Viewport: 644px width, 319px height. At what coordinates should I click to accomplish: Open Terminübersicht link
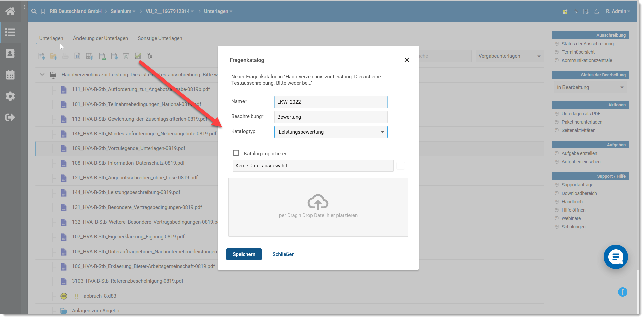tap(578, 52)
